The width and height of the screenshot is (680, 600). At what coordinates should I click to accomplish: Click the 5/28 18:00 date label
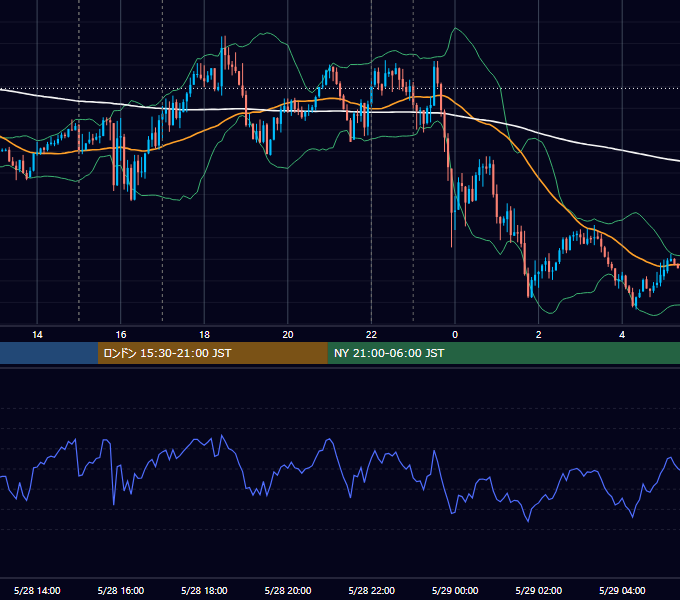pos(204,590)
